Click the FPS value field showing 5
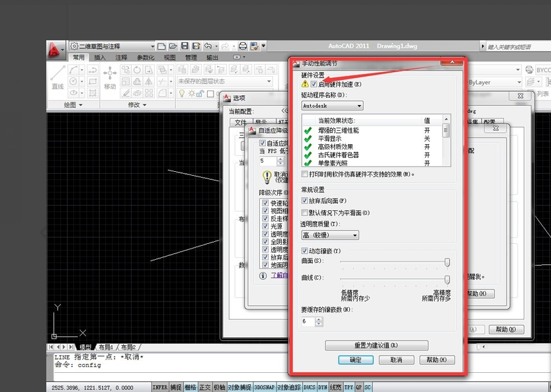 coord(268,161)
